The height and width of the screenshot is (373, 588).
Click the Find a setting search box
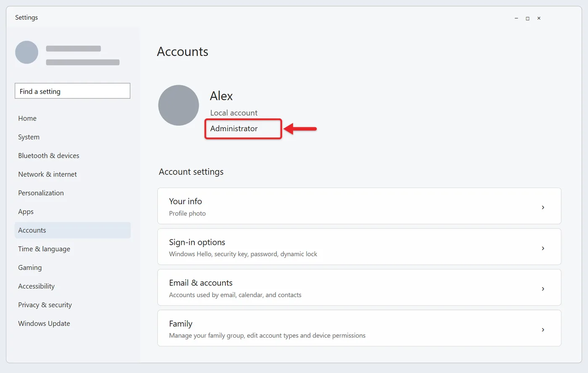pos(72,91)
